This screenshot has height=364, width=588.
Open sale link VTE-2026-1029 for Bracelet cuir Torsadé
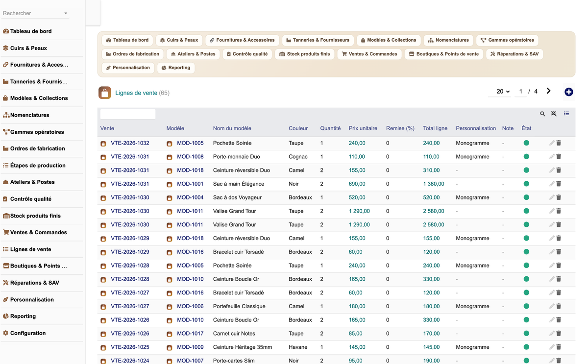(130, 252)
